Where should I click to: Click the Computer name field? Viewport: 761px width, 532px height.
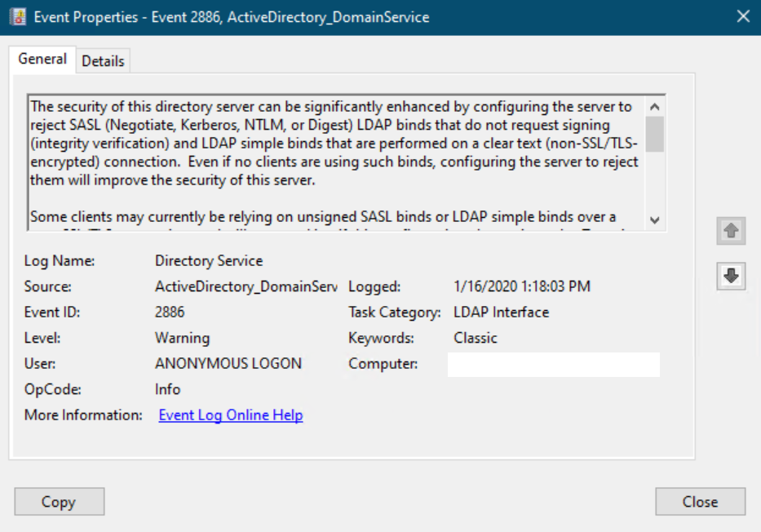click(x=553, y=364)
